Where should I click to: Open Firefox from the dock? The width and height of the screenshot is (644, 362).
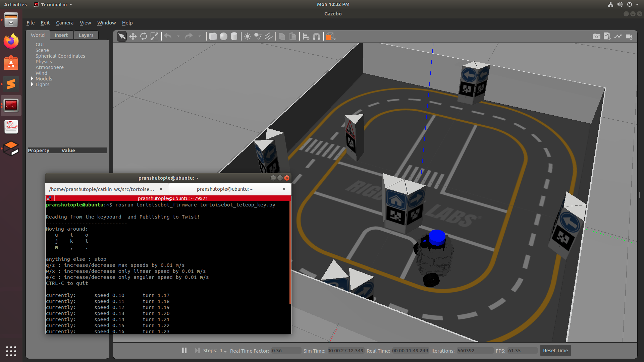11,42
